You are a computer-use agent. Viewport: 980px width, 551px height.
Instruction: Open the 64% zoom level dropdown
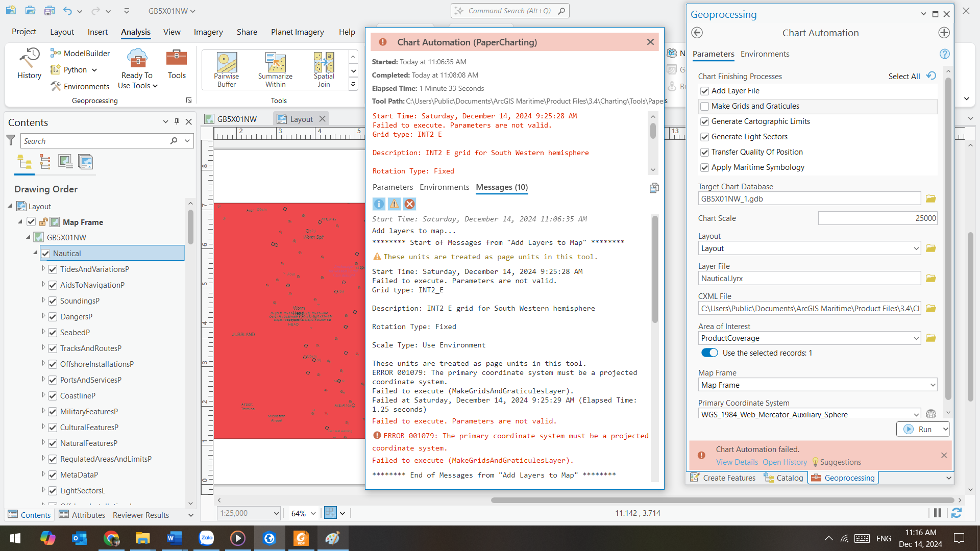(314, 513)
